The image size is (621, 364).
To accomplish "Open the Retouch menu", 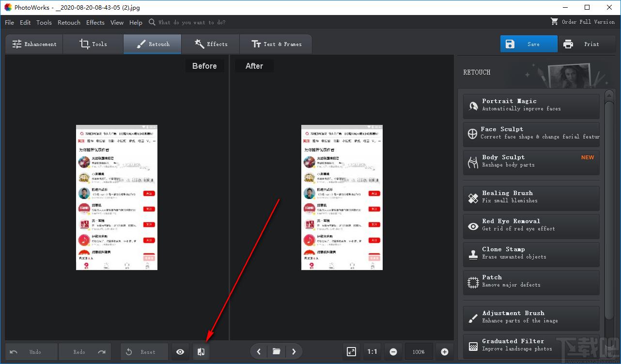I will [69, 22].
